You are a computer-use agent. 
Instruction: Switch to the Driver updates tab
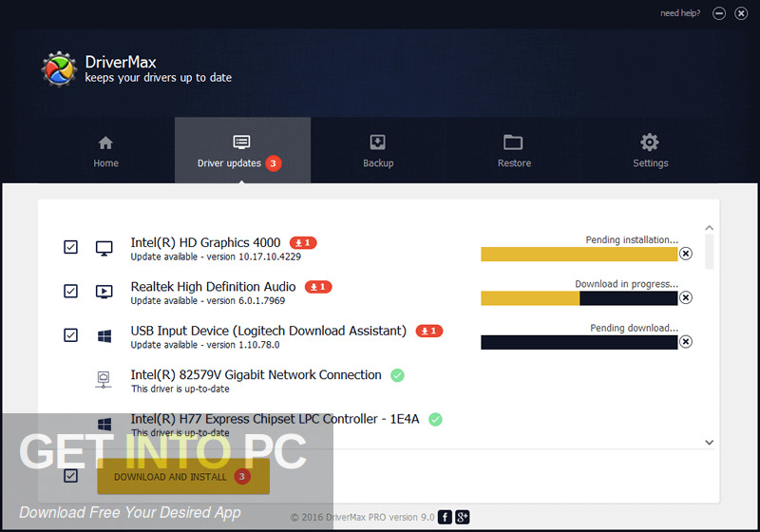pyautogui.click(x=242, y=151)
